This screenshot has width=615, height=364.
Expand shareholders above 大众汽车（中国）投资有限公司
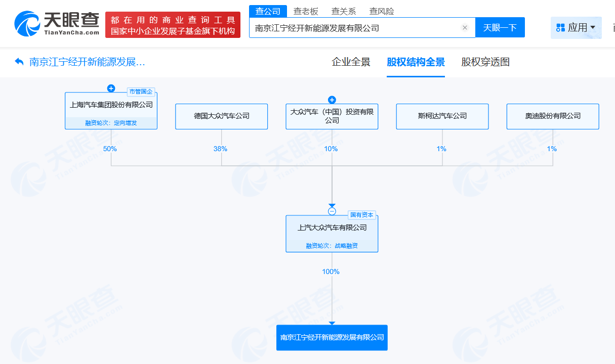click(x=332, y=100)
